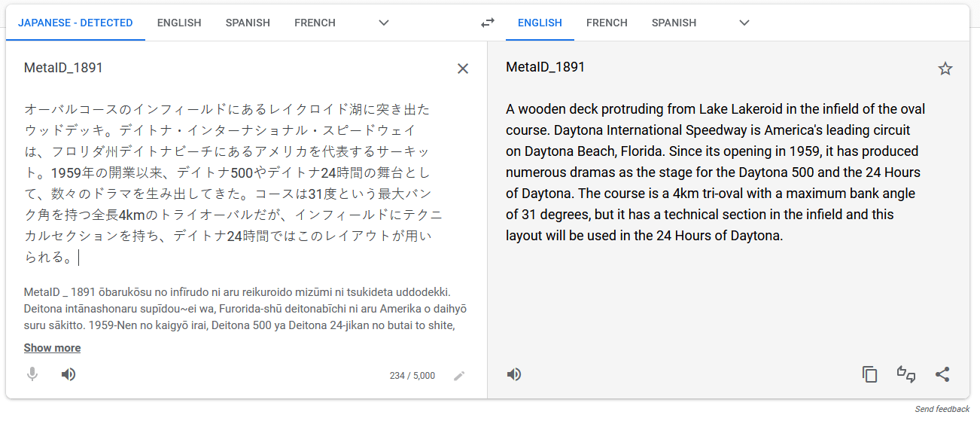Expand more target languages dropdown
980x421 pixels.
coord(744,23)
